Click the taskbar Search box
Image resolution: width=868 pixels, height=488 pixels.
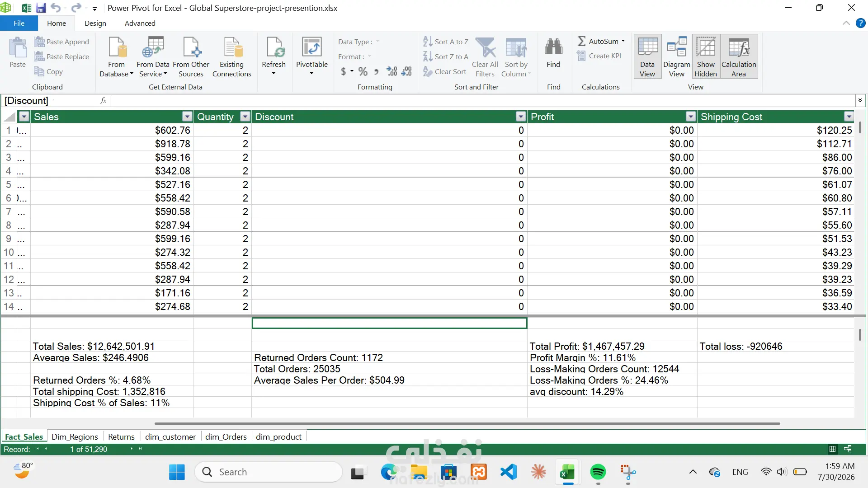click(269, 472)
